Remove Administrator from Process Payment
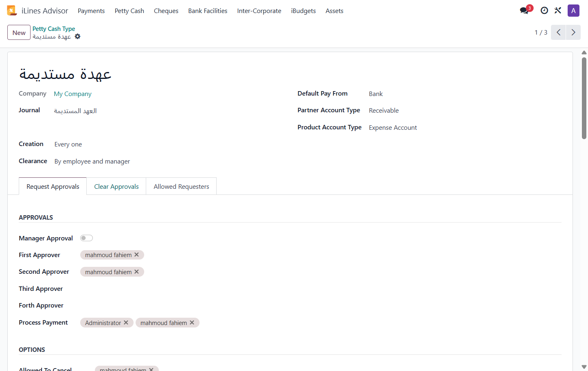Image resolution: width=588 pixels, height=371 pixels. [x=126, y=323]
